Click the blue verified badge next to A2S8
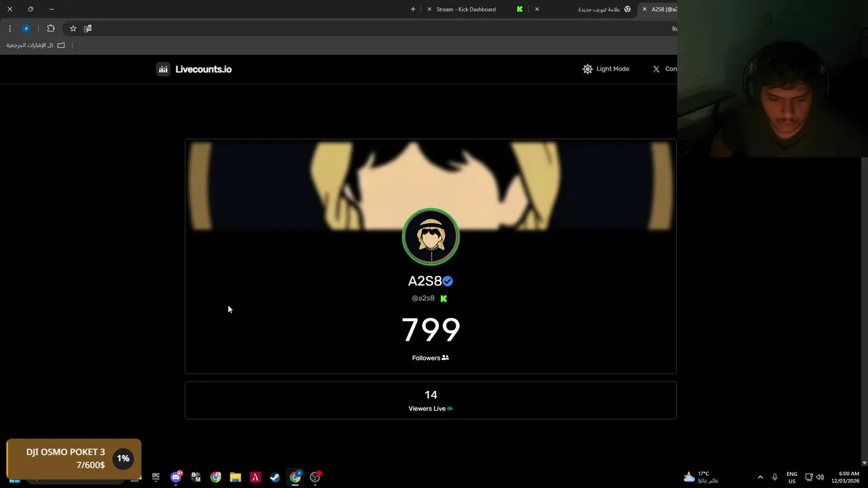Image resolution: width=868 pixels, height=488 pixels. [448, 281]
